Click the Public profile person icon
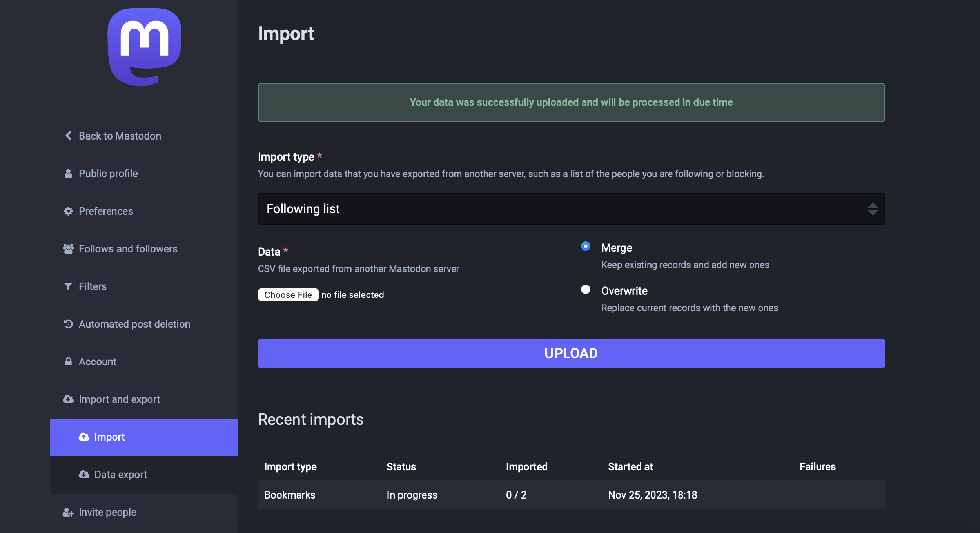This screenshot has width=980, height=533. (68, 174)
